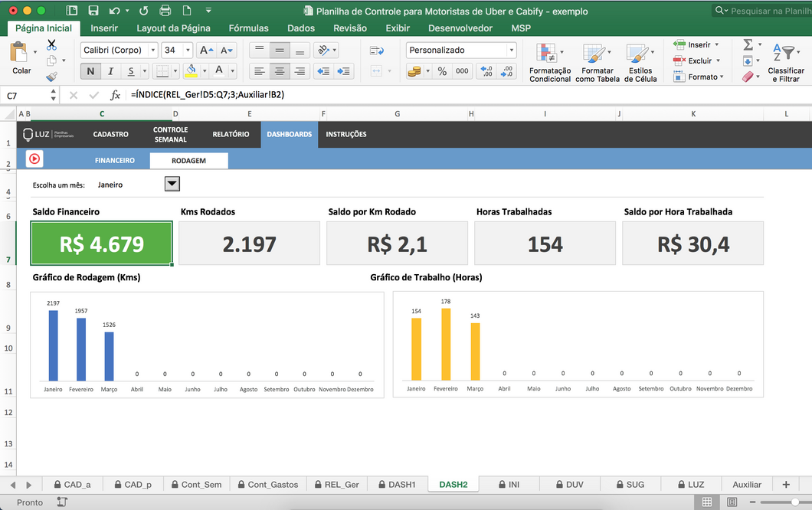
Task: Switch to the Fórmulas ribbon tab
Action: (248, 28)
